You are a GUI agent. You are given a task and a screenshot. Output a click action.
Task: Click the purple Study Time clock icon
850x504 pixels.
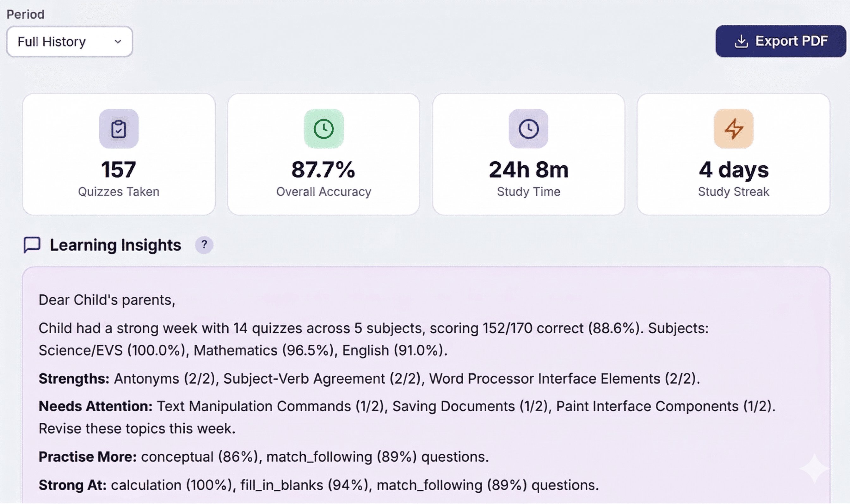(x=528, y=129)
